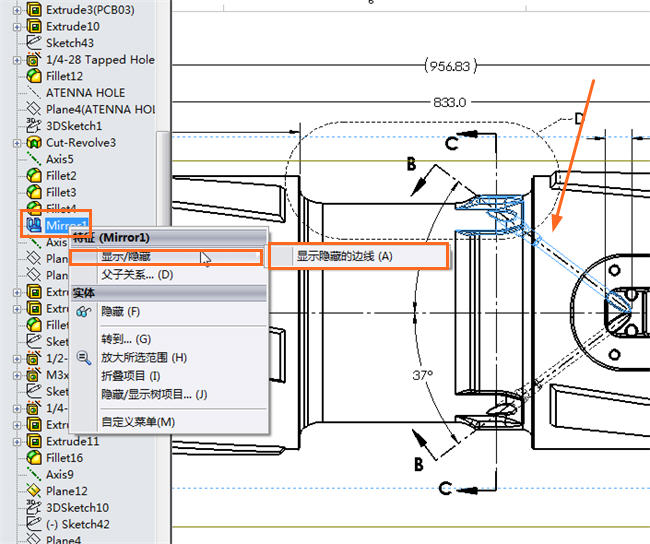Click the Plane12 plane icon

point(34,491)
